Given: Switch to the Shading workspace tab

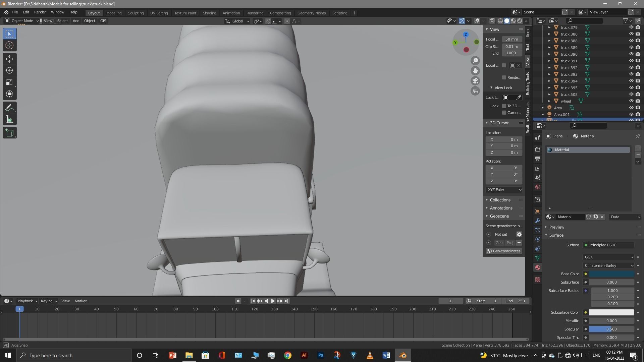Looking at the screenshot, I should (x=209, y=13).
